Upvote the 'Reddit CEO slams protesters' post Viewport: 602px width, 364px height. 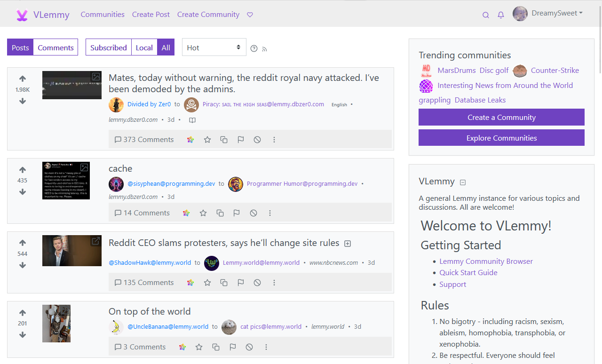pos(23,243)
